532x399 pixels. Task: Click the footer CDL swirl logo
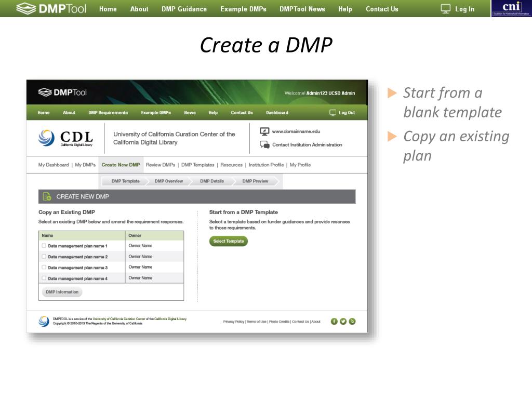click(x=44, y=321)
